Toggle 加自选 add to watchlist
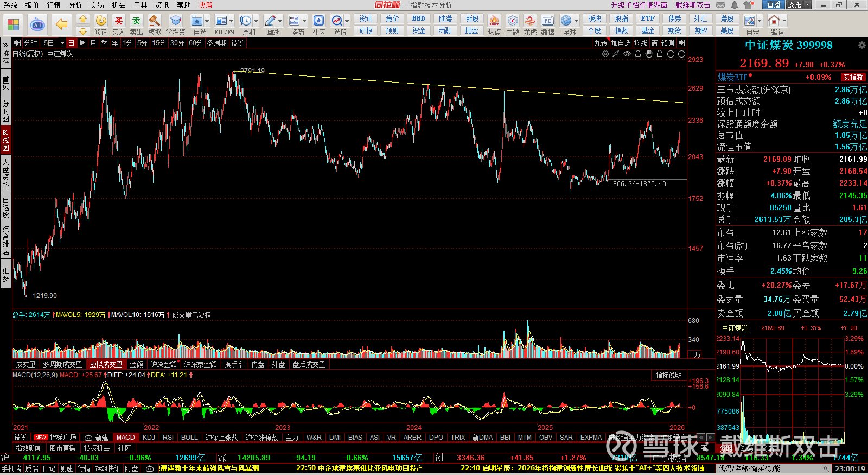 [621, 43]
